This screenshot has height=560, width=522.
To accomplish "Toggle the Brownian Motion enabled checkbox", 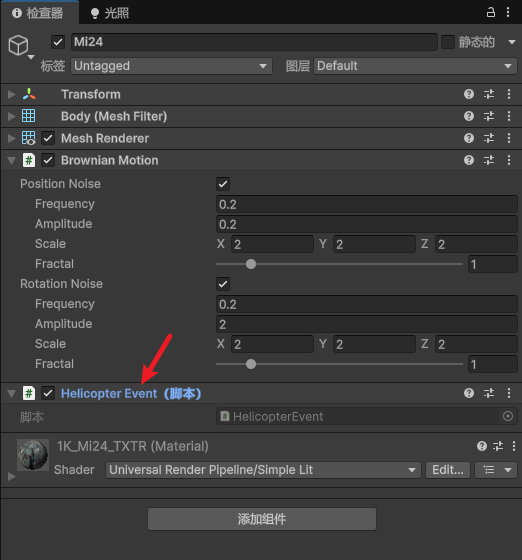I will click(x=48, y=160).
